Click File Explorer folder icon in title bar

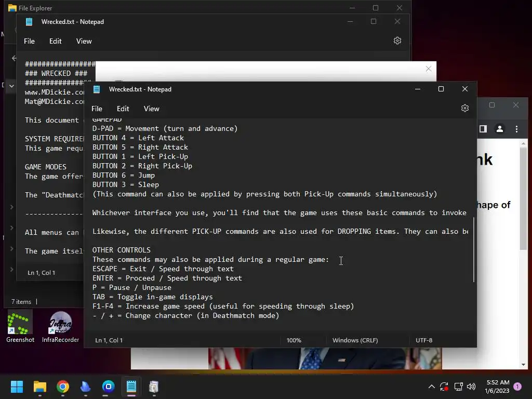click(x=12, y=8)
